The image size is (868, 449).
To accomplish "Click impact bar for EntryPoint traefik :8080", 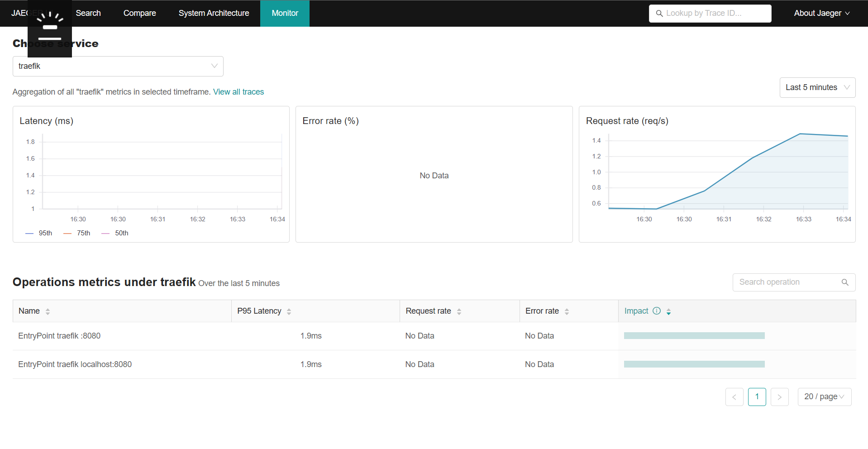I will 694,336.
